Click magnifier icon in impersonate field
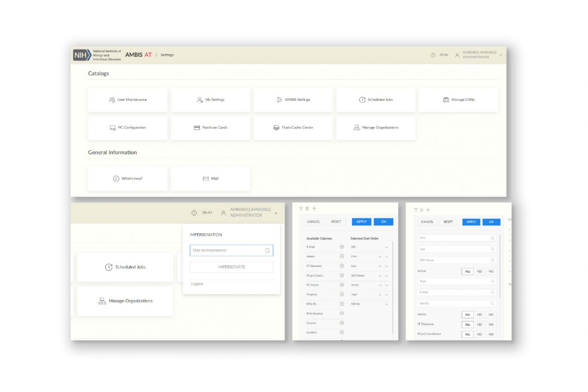 click(x=267, y=250)
